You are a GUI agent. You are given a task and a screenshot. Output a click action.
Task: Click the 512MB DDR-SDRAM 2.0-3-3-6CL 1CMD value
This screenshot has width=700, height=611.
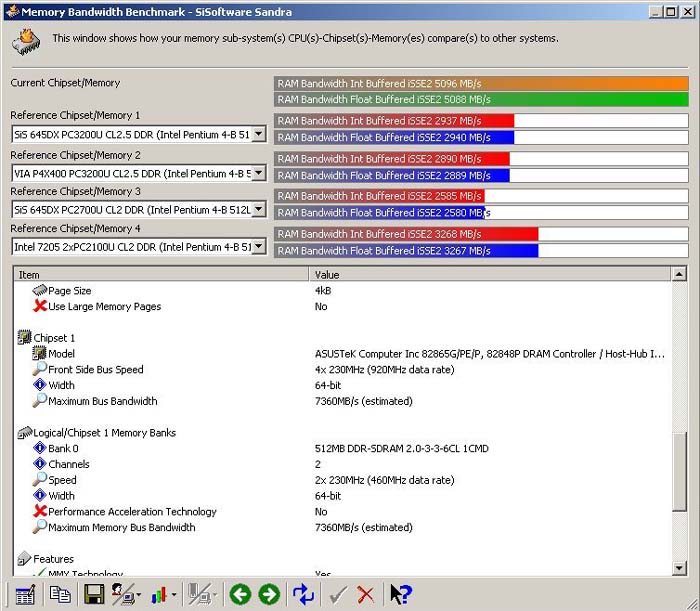click(402, 448)
